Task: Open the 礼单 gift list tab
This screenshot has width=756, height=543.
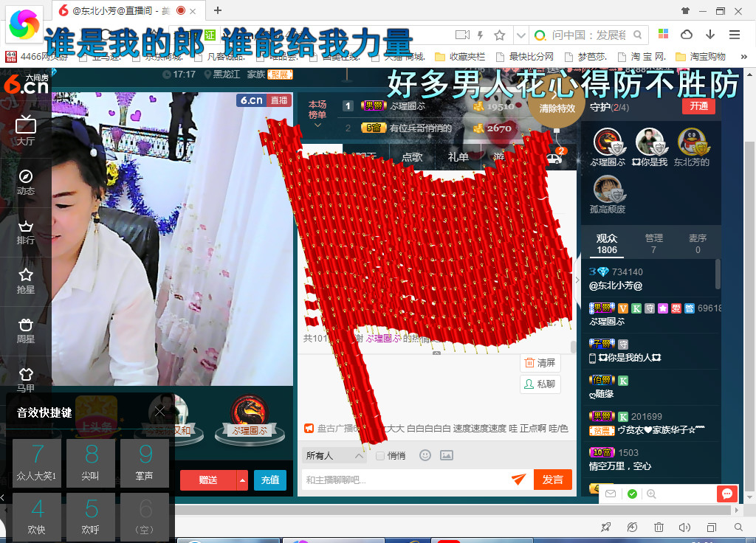Action: tap(458, 157)
